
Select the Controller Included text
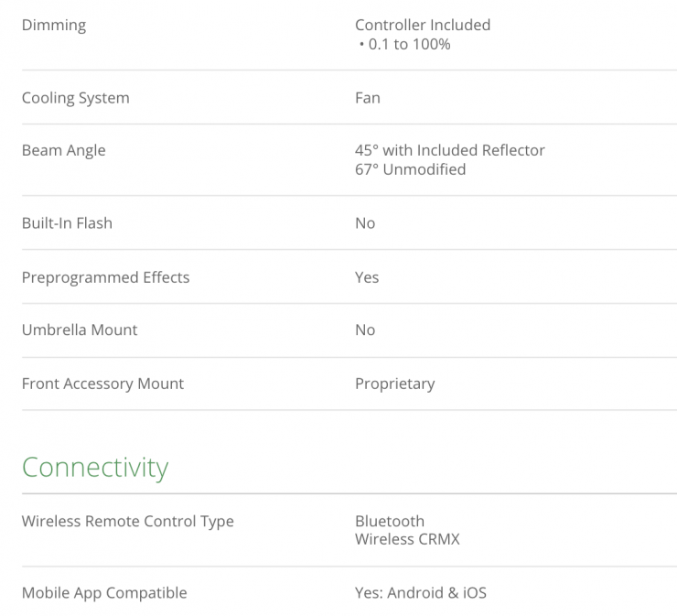[x=423, y=26]
